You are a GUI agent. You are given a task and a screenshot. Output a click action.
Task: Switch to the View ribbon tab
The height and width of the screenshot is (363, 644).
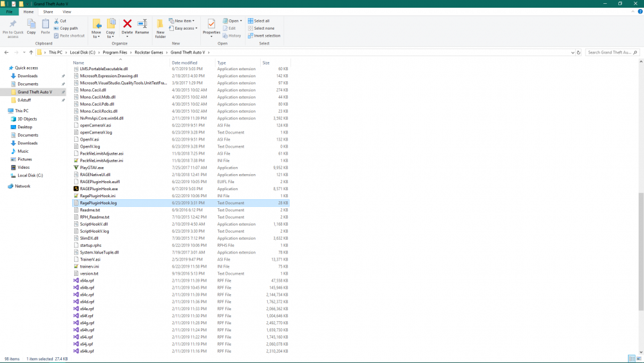coord(67,12)
